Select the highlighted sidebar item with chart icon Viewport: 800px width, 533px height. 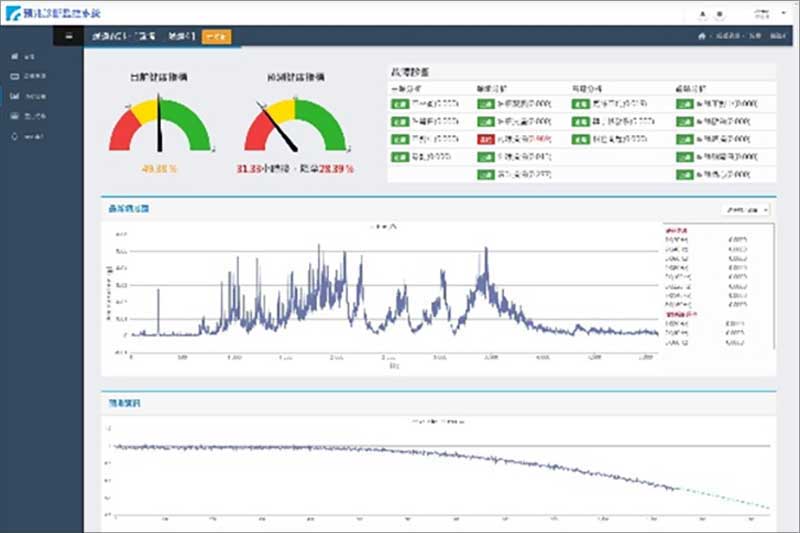(x=28, y=96)
